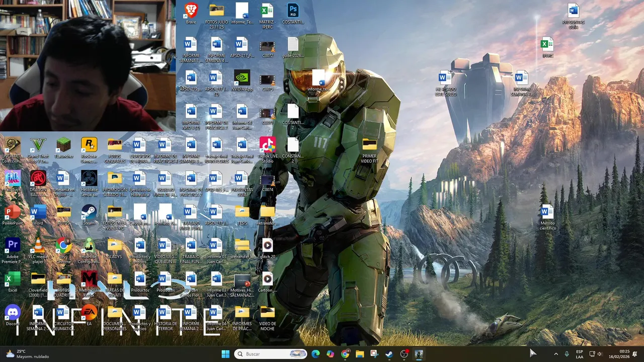Image resolution: width=644 pixels, height=362 pixels.
Task: Open the Dragon Ball game shortcut
Action: pos(38,184)
